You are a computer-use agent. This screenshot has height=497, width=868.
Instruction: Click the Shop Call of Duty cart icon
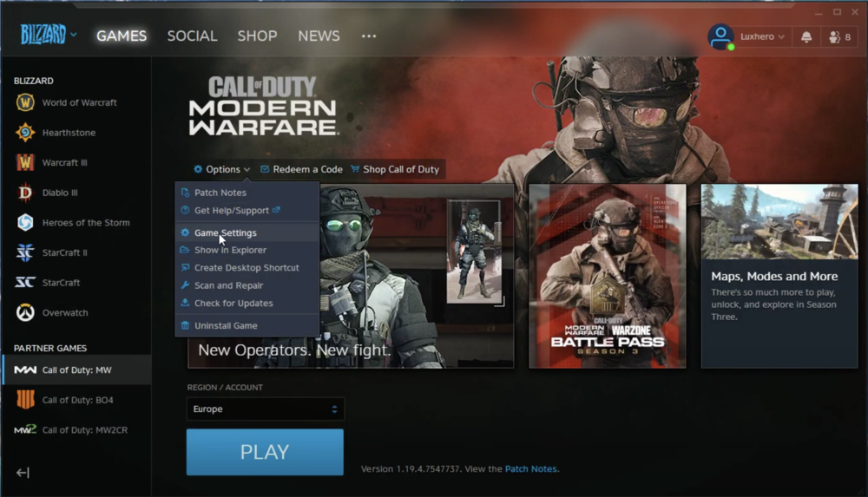pos(355,169)
